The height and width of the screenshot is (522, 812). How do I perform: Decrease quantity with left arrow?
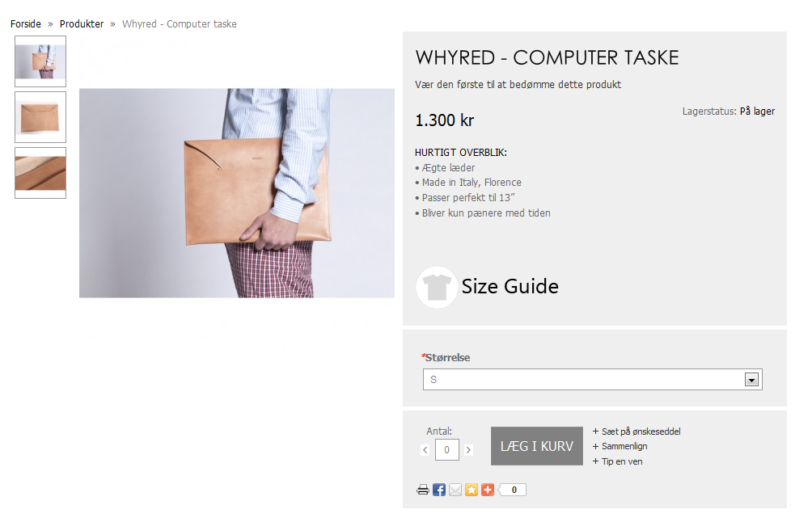(x=425, y=449)
